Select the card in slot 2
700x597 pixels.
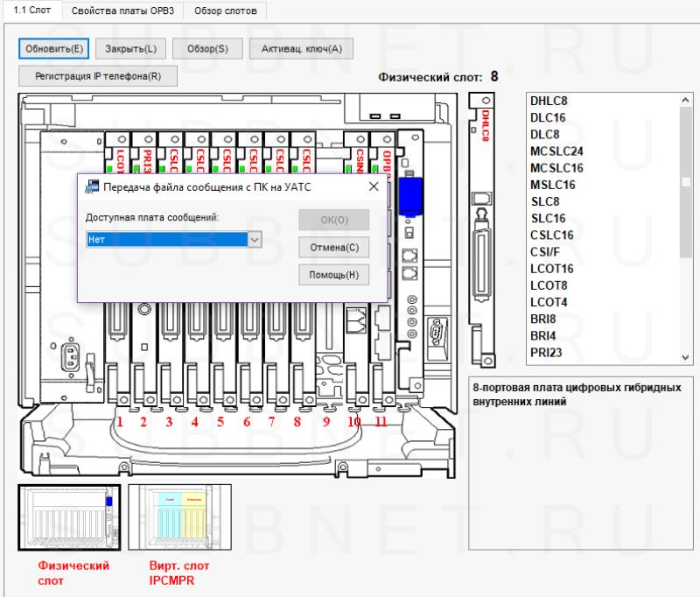click(144, 350)
